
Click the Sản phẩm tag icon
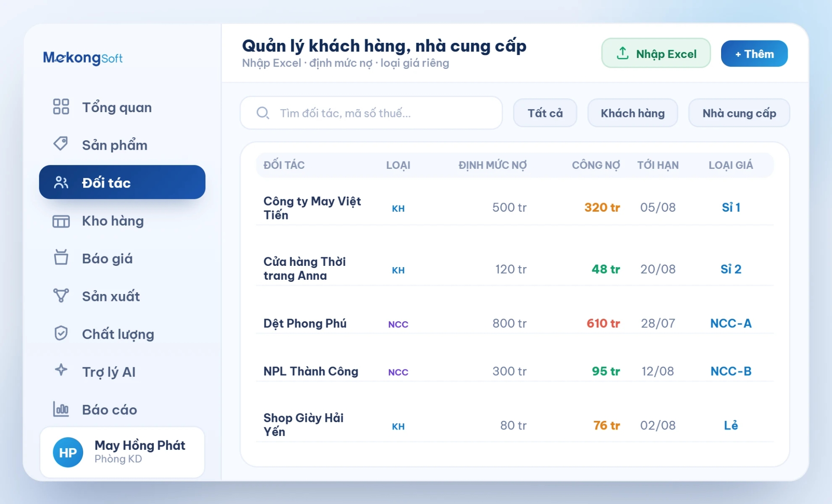point(61,144)
